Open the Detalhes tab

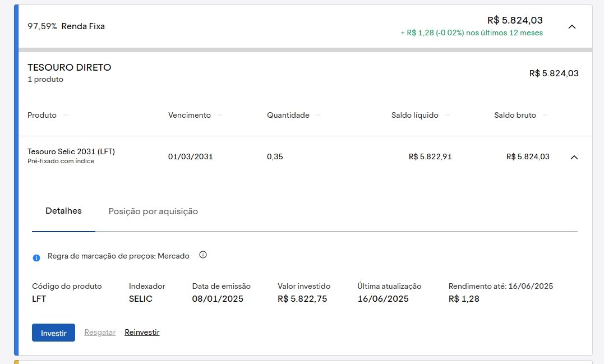(x=63, y=211)
